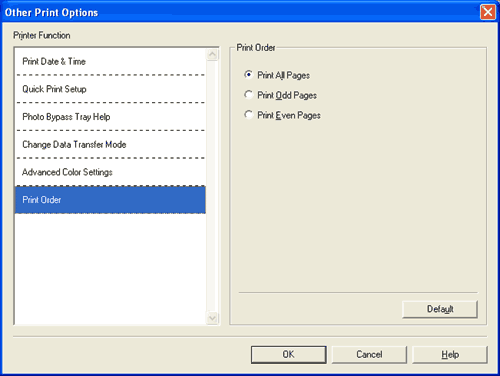Image resolution: width=500 pixels, height=376 pixels.
Task: Open Help for this dialog
Action: tap(450, 354)
